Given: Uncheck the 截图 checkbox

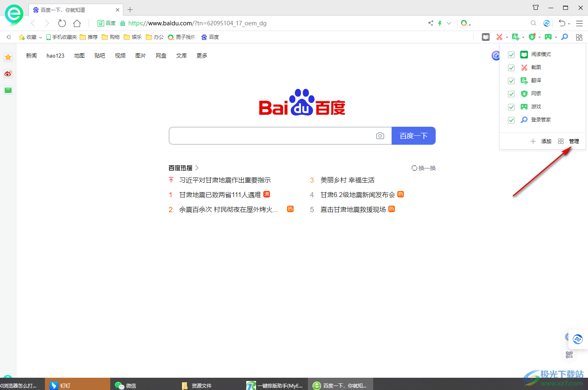Looking at the screenshot, I should [x=511, y=68].
